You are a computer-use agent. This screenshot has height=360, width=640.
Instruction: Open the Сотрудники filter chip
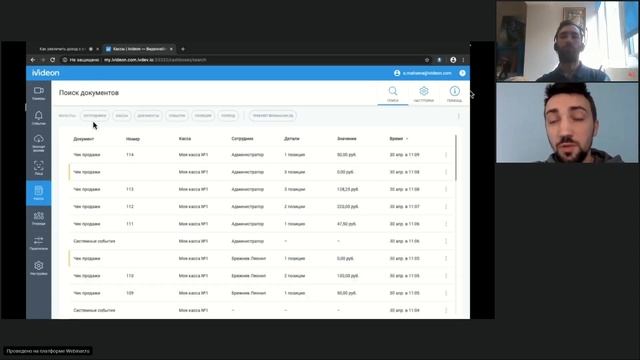pyautogui.click(x=94, y=116)
